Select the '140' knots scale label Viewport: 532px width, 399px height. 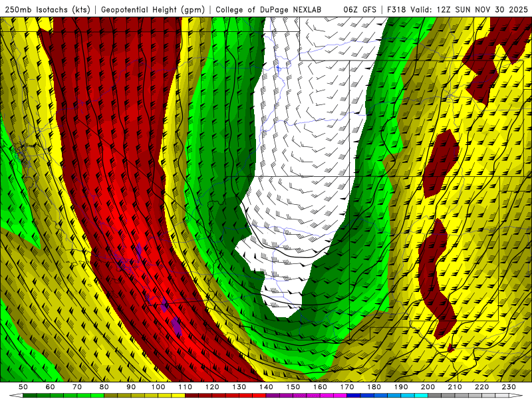(x=266, y=387)
